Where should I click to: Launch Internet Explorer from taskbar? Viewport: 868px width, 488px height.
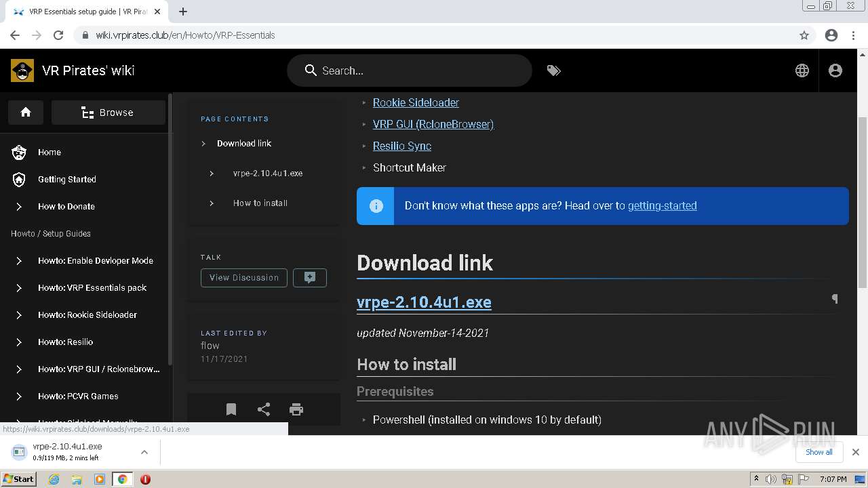pos(54,479)
